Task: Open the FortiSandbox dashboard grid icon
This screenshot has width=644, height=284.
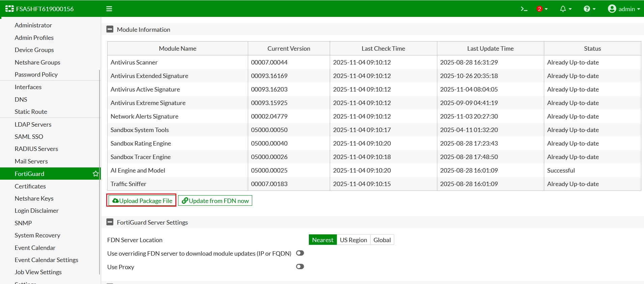Action: pyautogui.click(x=9, y=9)
